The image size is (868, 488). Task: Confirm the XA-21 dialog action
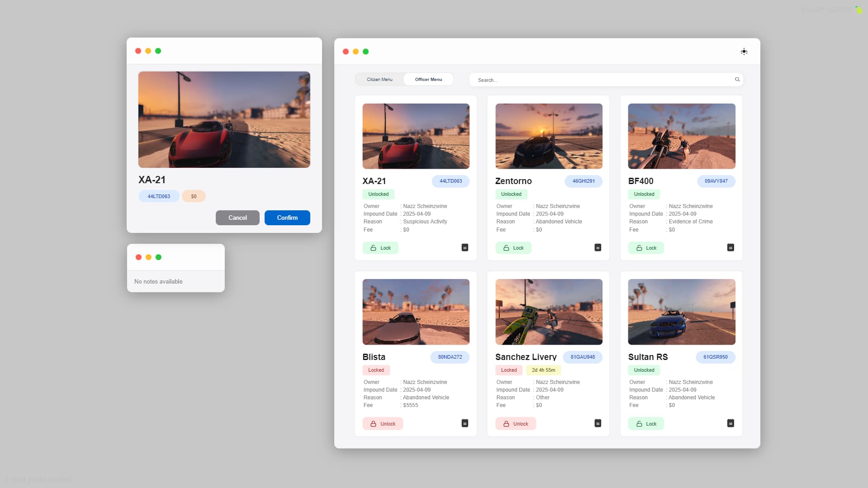coord(287,218)
